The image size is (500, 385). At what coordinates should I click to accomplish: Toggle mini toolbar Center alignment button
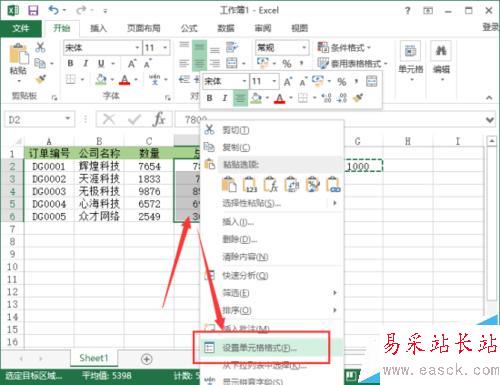(240, 98)
